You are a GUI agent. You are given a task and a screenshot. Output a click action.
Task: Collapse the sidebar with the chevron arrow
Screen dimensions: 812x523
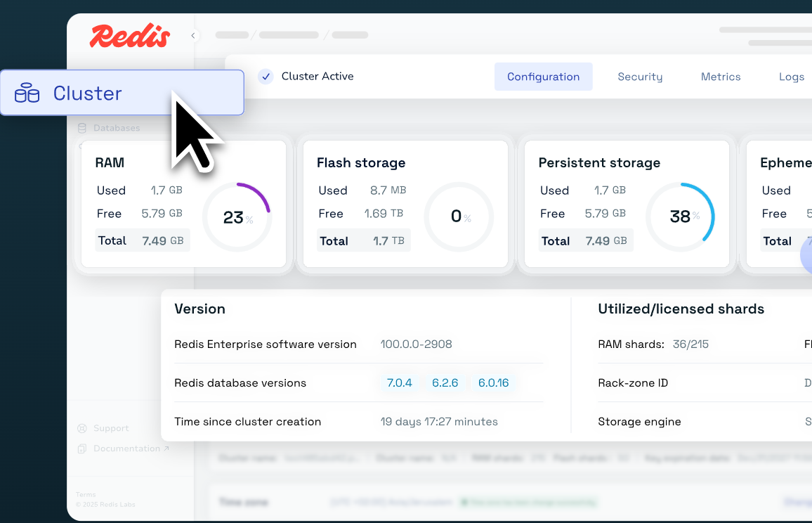pos(193,35)
